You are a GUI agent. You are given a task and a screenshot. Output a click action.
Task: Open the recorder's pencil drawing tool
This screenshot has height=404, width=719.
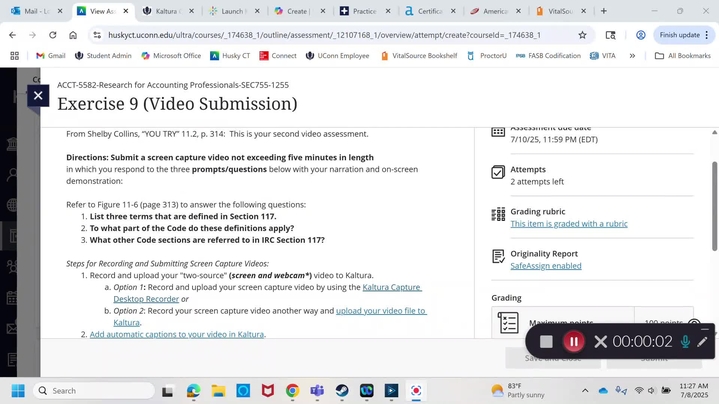[703, 342]
